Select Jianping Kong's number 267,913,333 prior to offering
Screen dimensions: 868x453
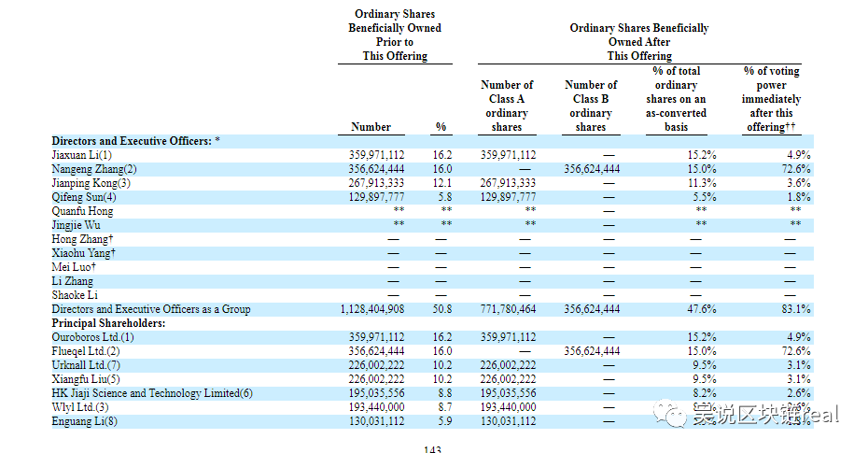click(376, 183)
